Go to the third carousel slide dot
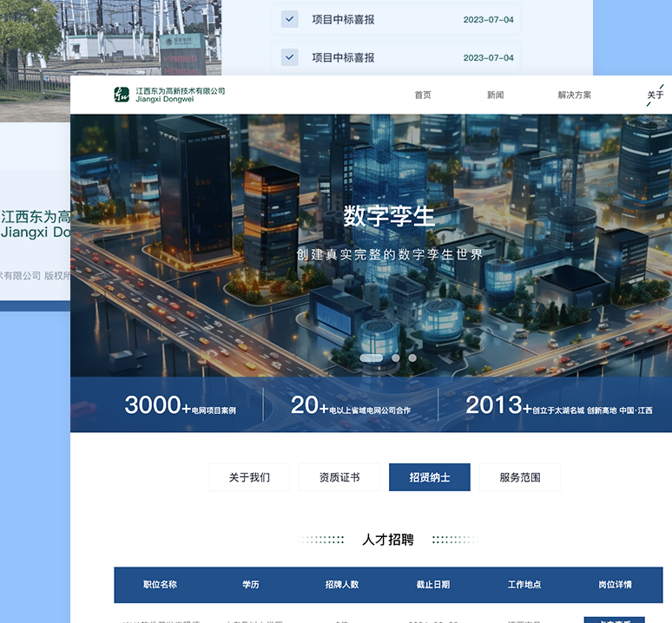 pos(412,357)
